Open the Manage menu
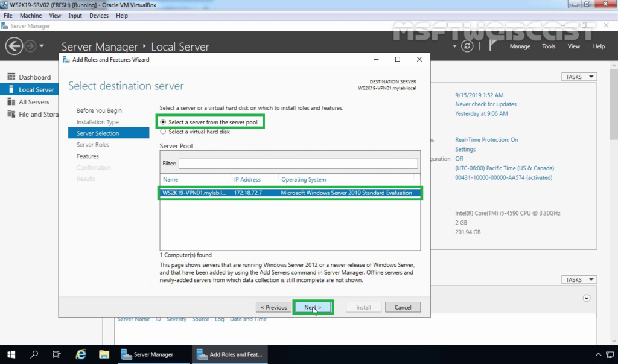The width and height of the screenshot is (618, 364). click(x=520, y=46)
